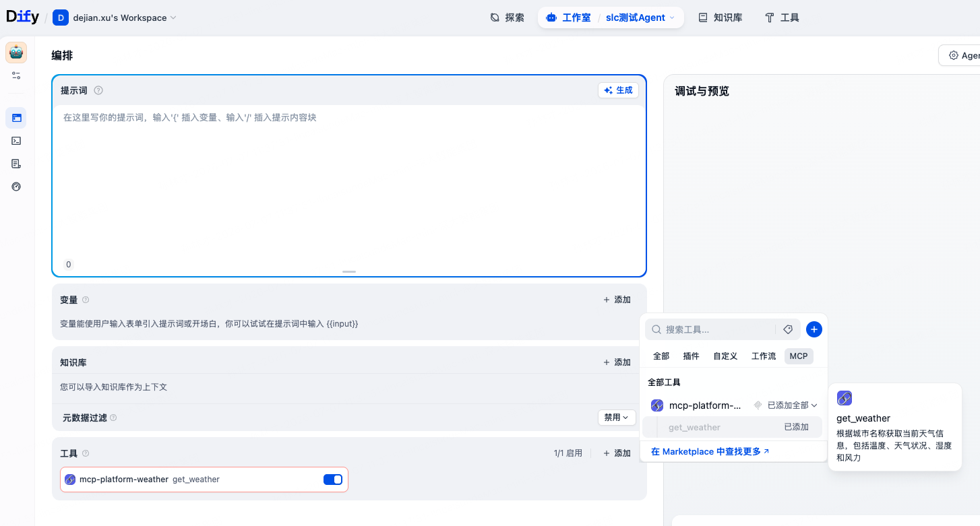Open dejian.xu's Workspace dropdown
This screenshot has height=526, width=980.
125,18
